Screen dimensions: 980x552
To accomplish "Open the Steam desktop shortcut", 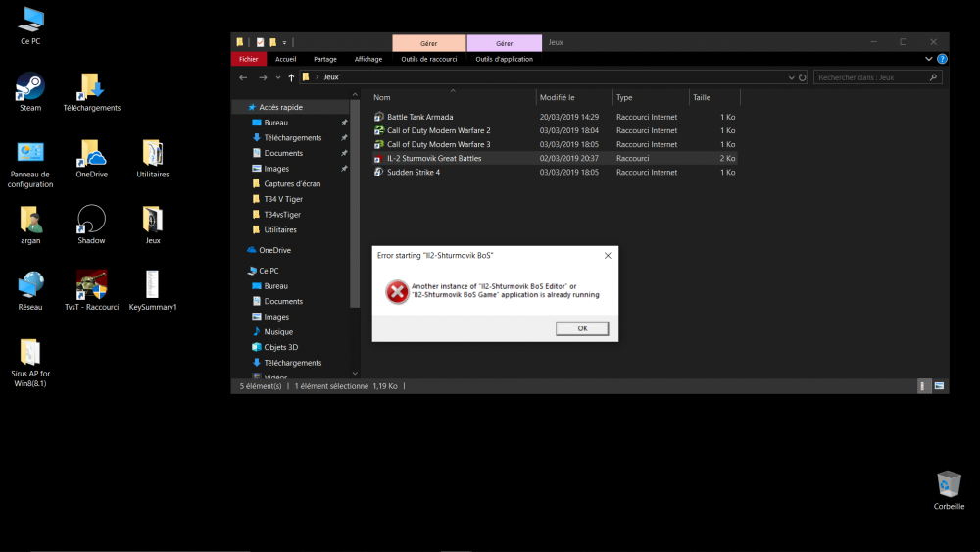I will coord(30,91).
